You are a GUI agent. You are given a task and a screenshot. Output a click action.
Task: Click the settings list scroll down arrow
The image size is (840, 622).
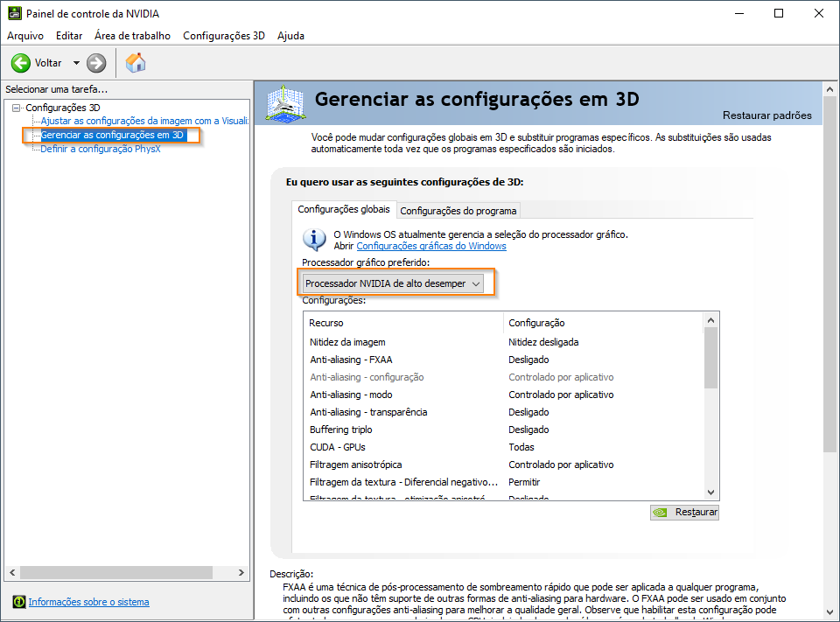point(710,493)
